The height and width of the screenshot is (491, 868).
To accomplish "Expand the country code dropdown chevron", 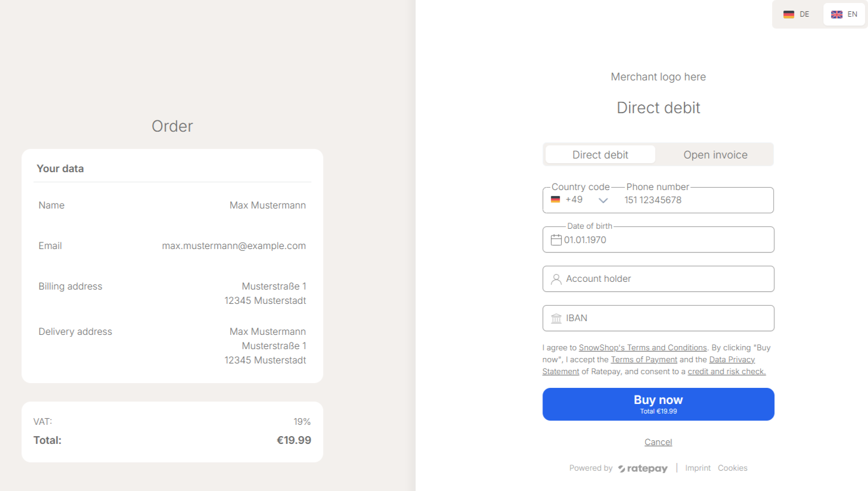I will (x=603, y=200).
